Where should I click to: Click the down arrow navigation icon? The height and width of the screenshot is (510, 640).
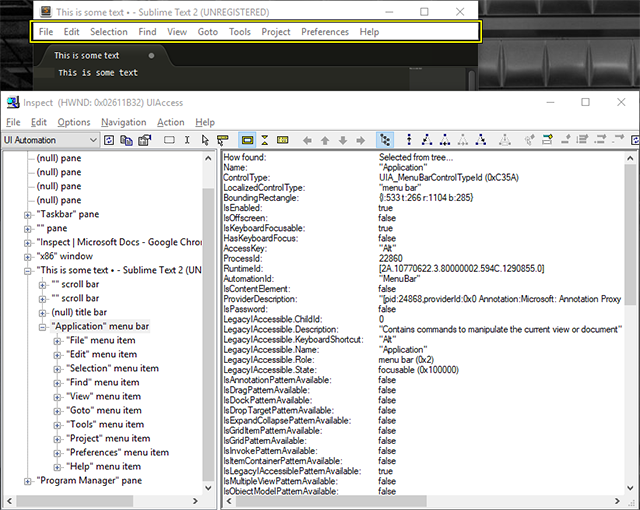coord(343,141)
